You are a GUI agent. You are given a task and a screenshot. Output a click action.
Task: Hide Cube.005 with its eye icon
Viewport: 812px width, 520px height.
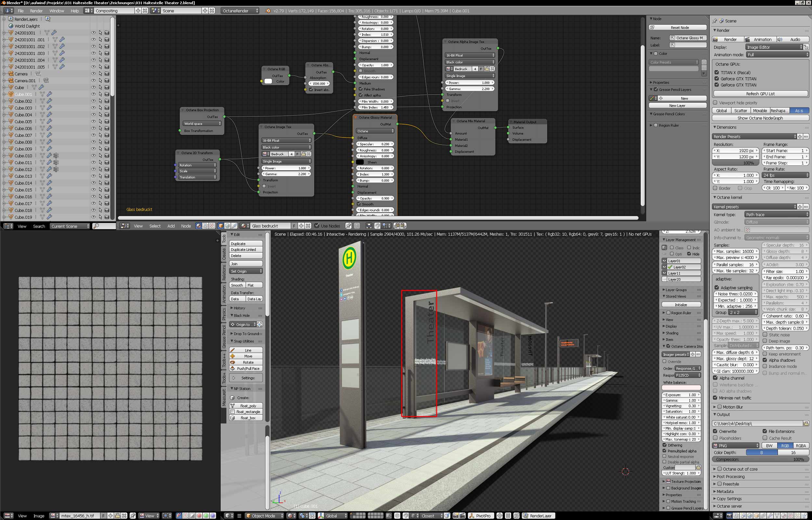click(x=93, y=122)
